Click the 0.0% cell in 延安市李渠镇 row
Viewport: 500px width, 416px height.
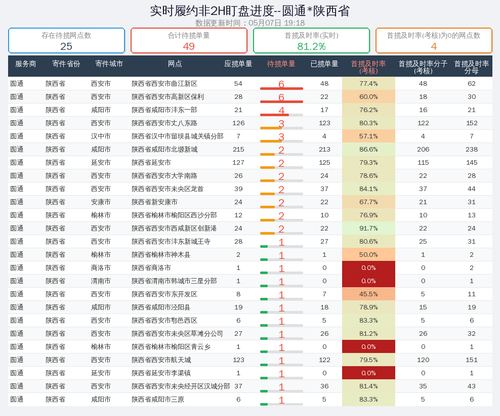click(x=368, y=373)
